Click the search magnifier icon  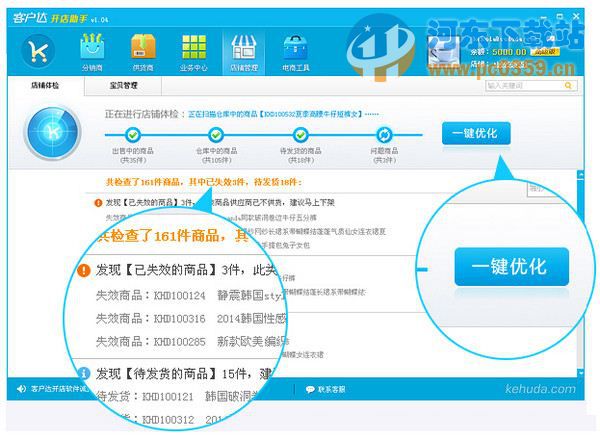(568, 85)
